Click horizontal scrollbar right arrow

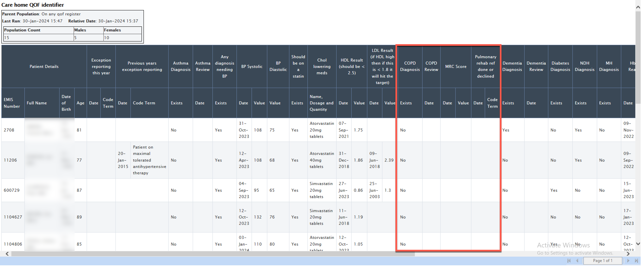[x=628, y=254]
